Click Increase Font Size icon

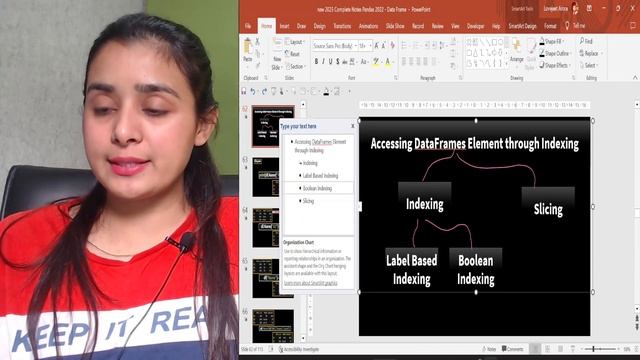point(376,46)
